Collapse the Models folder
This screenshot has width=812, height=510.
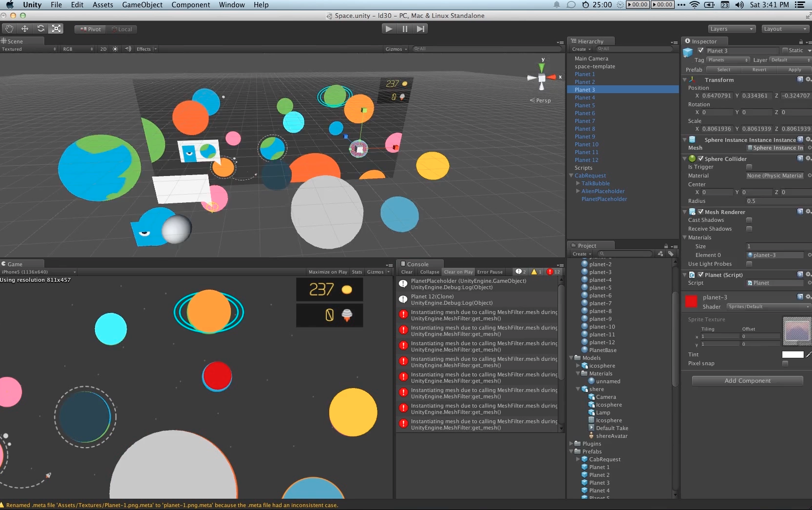click(571, 358)
